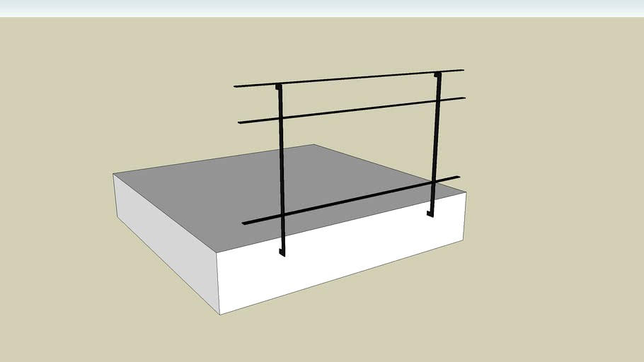644x362 pixels.
Task: Click the top handrail bar
Action: pos(354,78)
